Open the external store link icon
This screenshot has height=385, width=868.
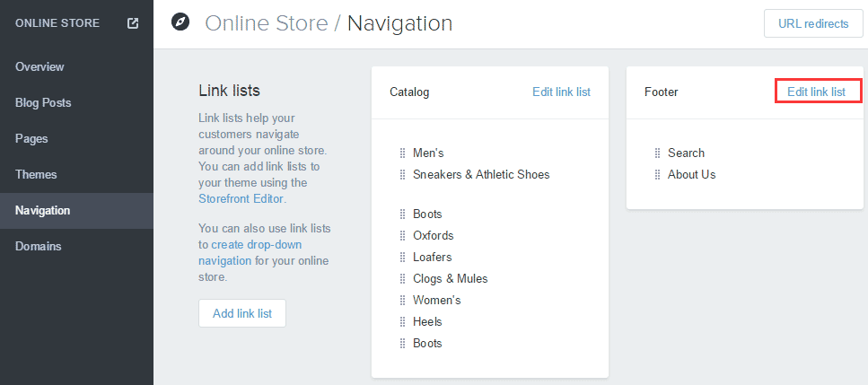pos(133,23)
